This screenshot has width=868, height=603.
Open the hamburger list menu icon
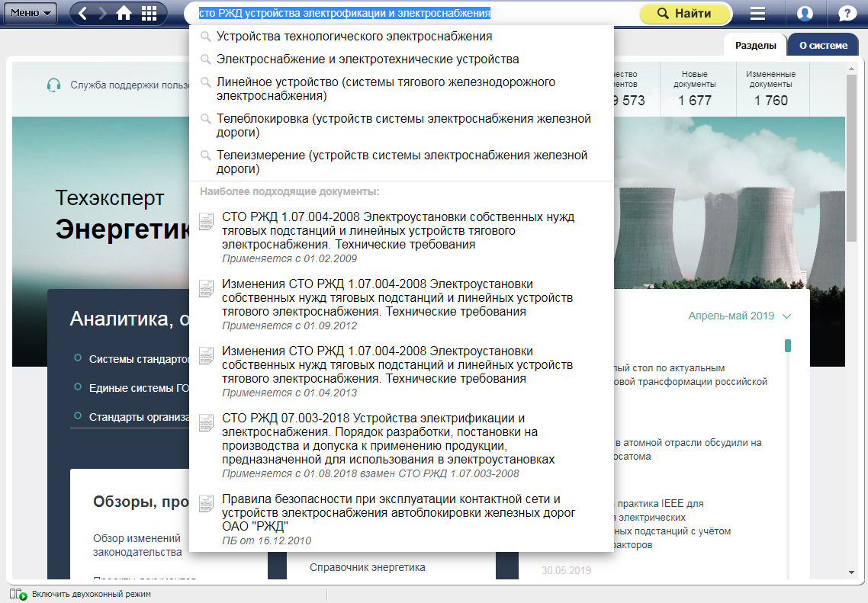(x=757, y=14)
